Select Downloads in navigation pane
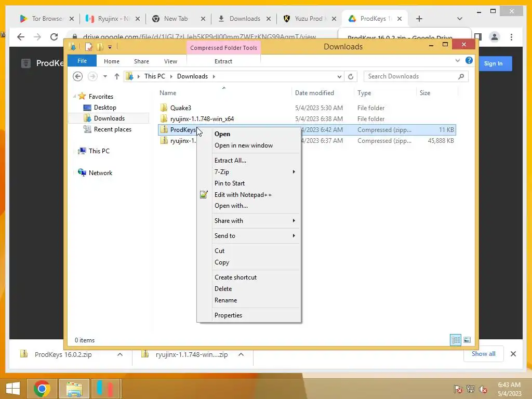Image resolution: width=532 pixels, height=399 pixels. tap(109, 118)
